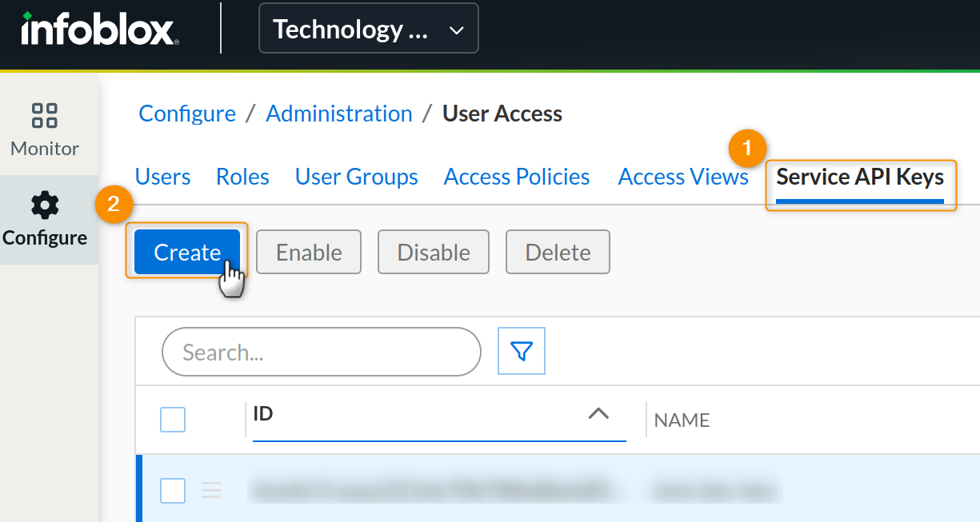Toggle the select-all checkbox in header
Screen dimensions: 980x522
tap(173, 420)
